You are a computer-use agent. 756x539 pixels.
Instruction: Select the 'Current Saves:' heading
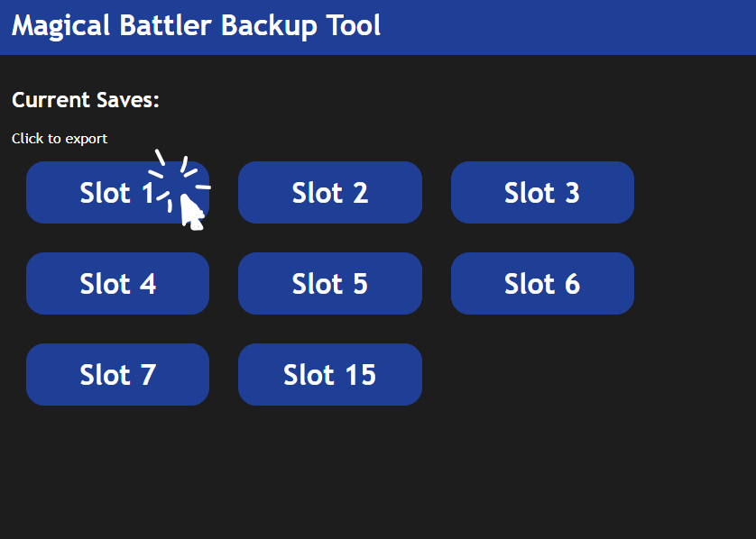[x=85, y=99]
